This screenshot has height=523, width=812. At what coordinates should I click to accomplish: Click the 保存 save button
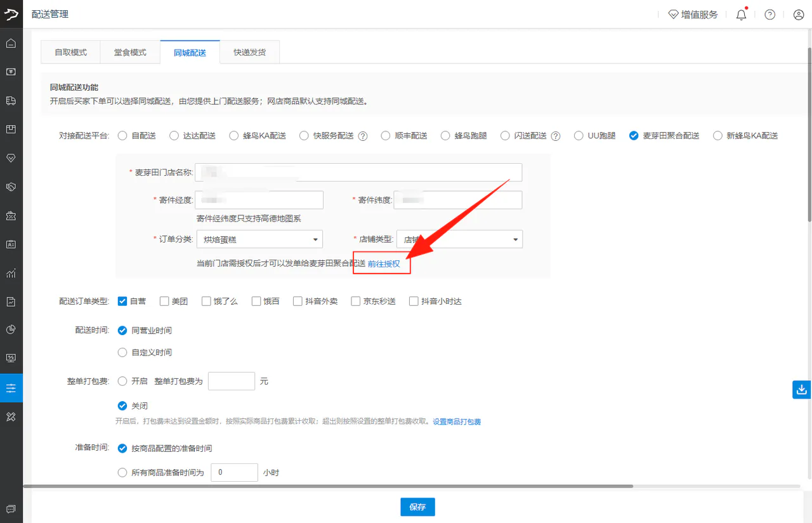point(417,507)
